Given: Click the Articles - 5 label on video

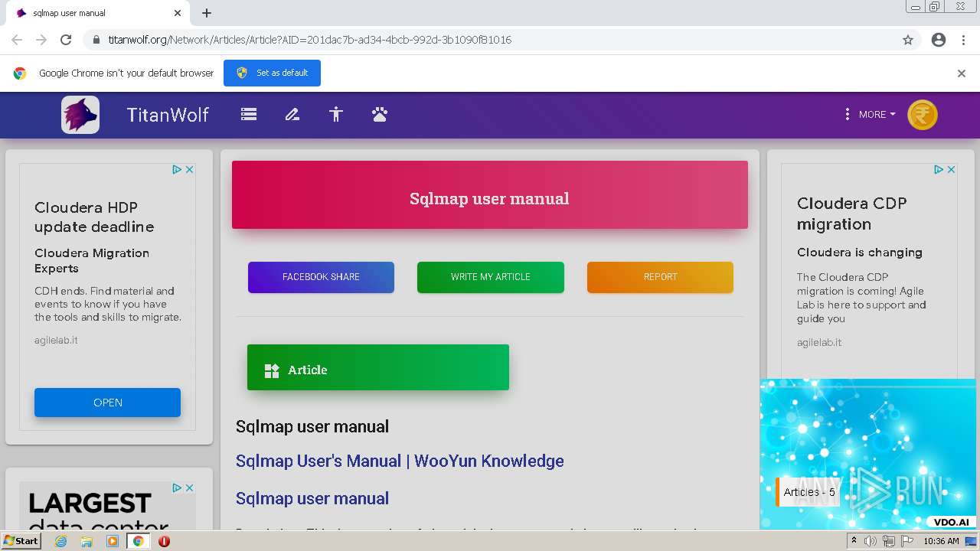Looking at the screenshot, I should (x=809, y=492).
